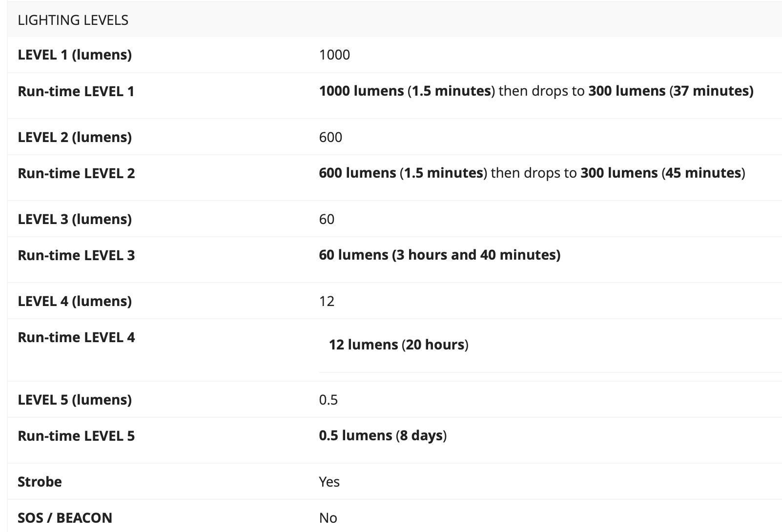The height and width of the screenshot is (532, 782).
Task: Click the Run-time LEVEL 4 label
Action: click(76, 337)
